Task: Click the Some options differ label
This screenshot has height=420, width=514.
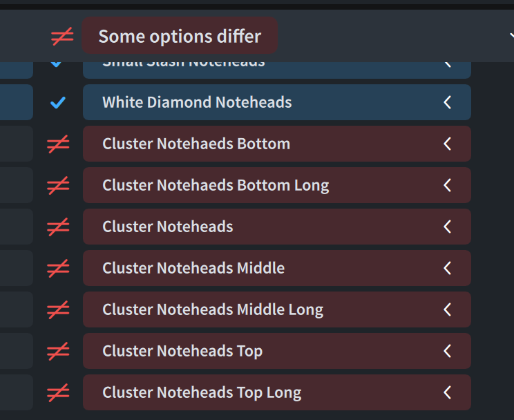Action: tap(180, 37)
